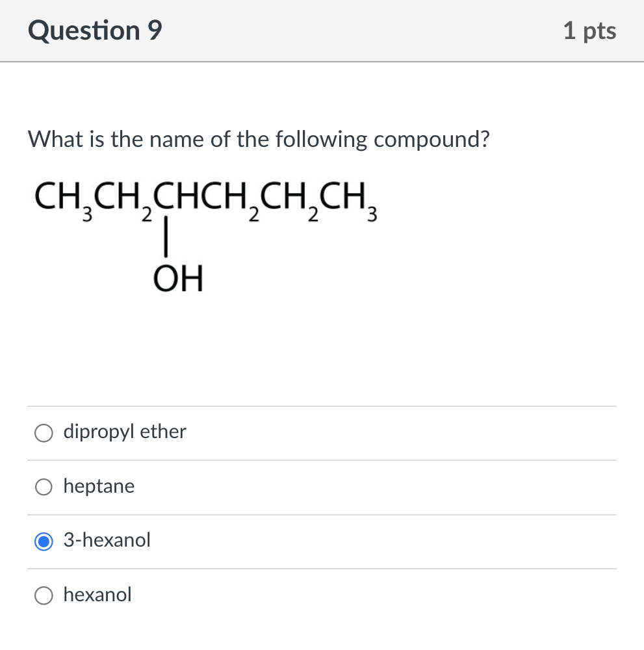Click the heptane answer label
Image resolution: width=644 pixels, height=650 pixels.
98,486
